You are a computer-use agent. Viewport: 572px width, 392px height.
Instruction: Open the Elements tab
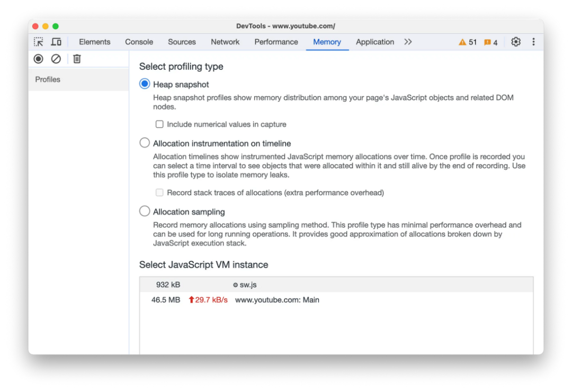click(x=94, y=42)
